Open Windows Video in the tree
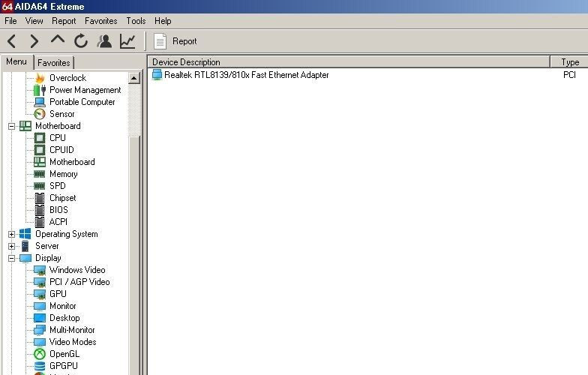Screen dimensions: 588x375 [x=77, y=270]
